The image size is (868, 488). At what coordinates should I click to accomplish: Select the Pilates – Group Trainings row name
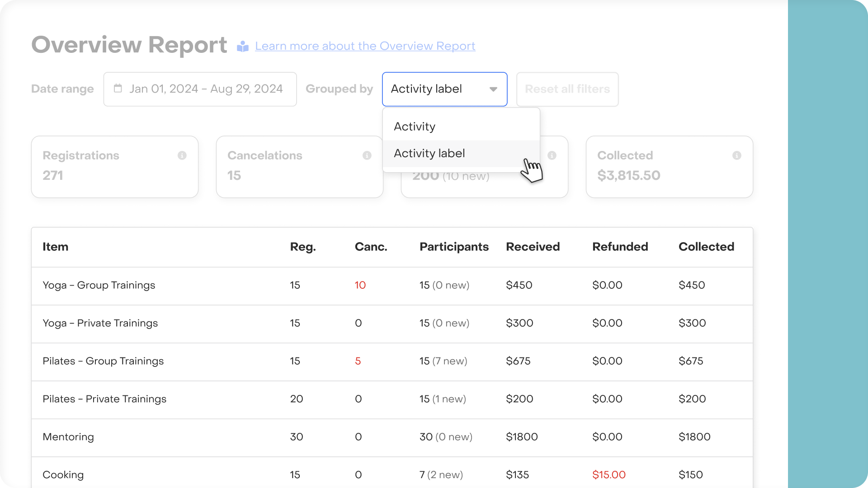click(x=103, y=361)
